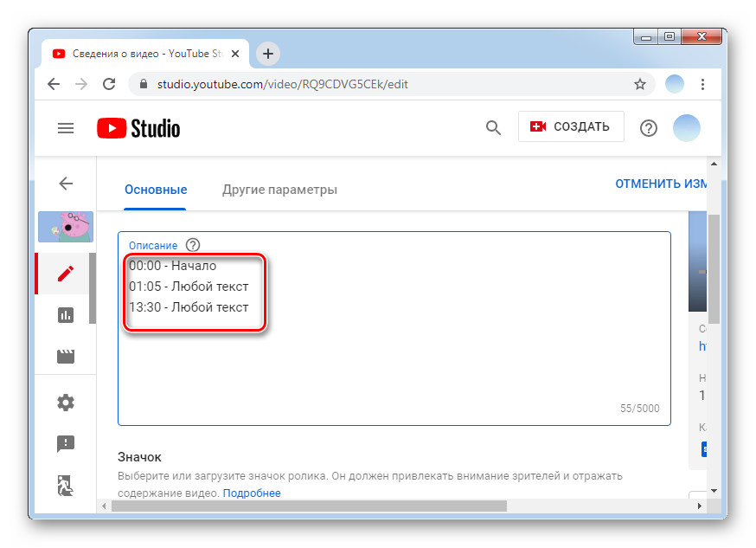
Task: Follow the Подробнее link
Action: tap(252, 493)
